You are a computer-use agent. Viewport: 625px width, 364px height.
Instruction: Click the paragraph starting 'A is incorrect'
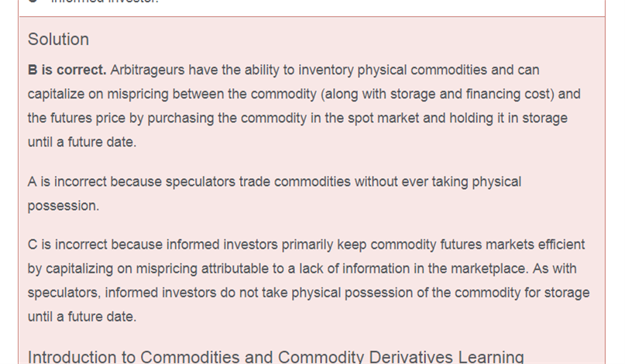click(274, 194)
